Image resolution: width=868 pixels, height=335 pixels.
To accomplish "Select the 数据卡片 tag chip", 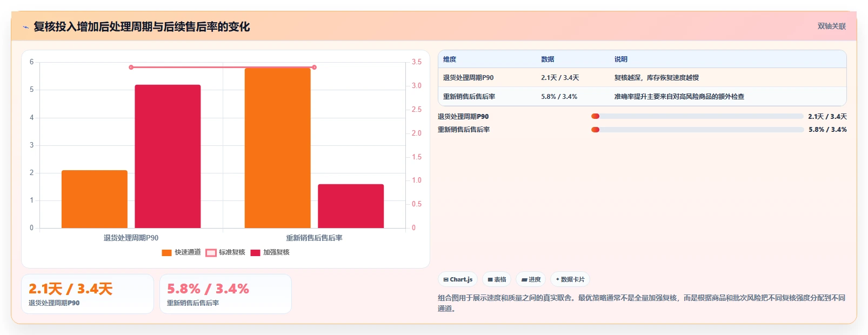I will click(570, 279).
